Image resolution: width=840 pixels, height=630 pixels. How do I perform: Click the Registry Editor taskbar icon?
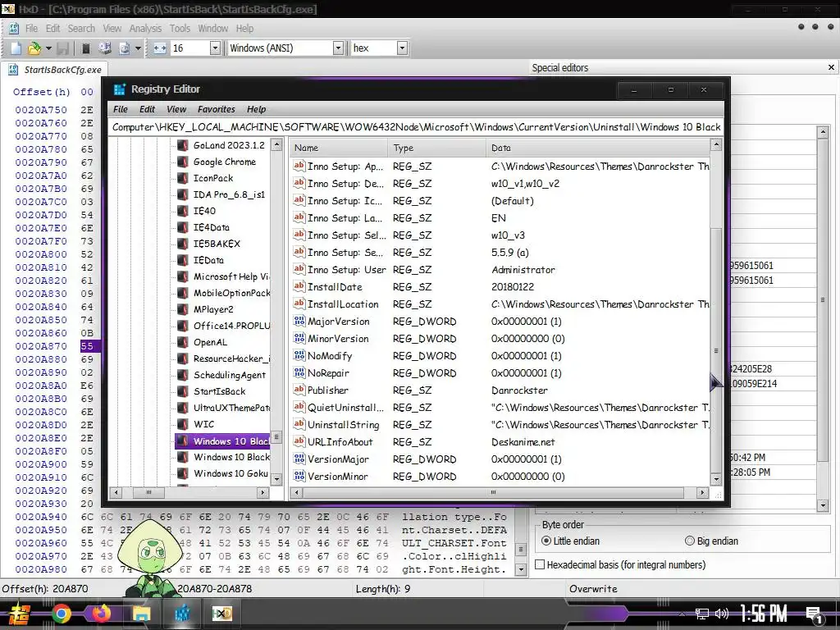182,614
